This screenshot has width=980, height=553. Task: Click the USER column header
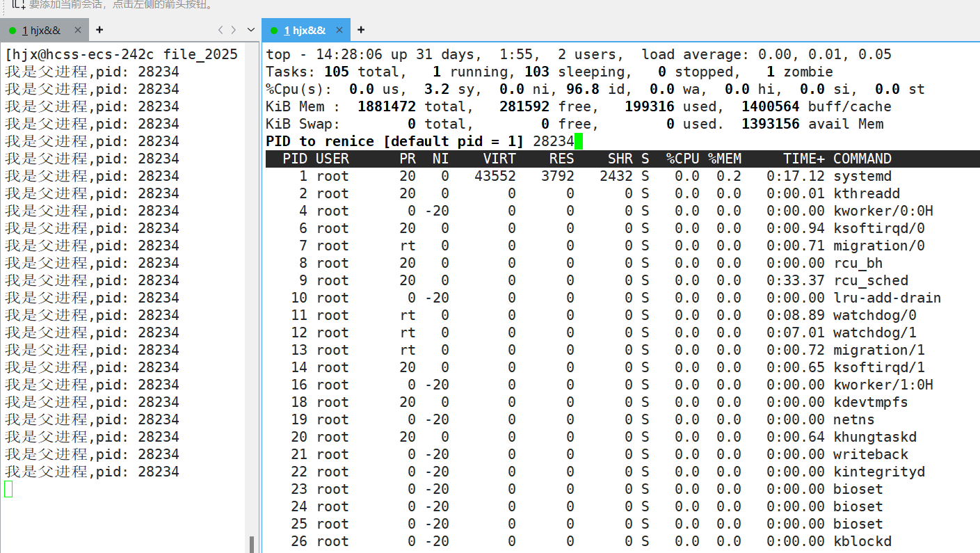click(332, 159)
